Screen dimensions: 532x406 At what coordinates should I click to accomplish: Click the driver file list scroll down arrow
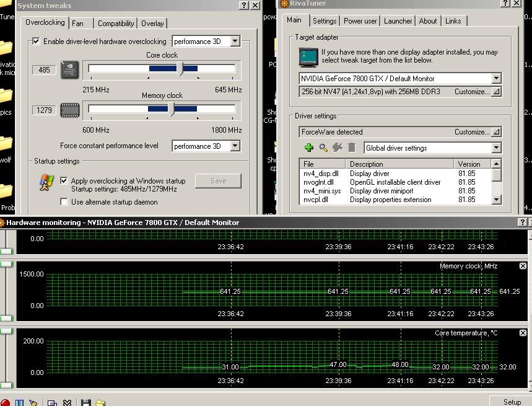click(x=496, y=199)
